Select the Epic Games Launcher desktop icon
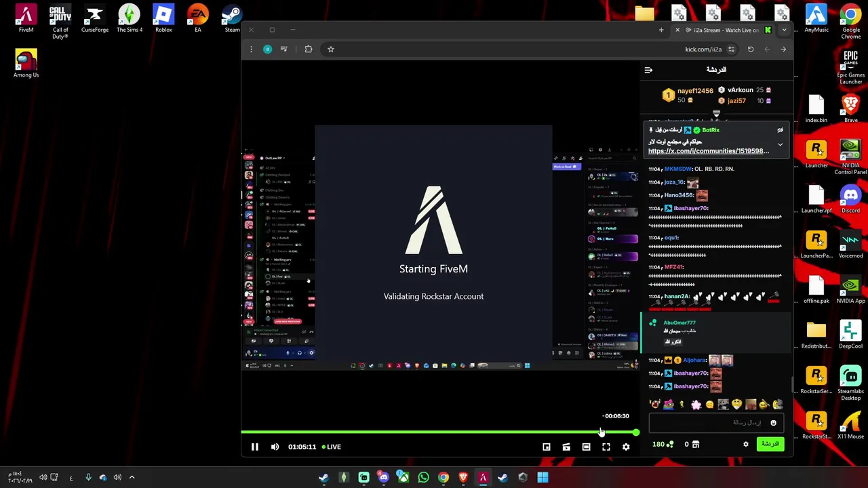Viewport: 868px width, 488px height. tap(851, 66)
